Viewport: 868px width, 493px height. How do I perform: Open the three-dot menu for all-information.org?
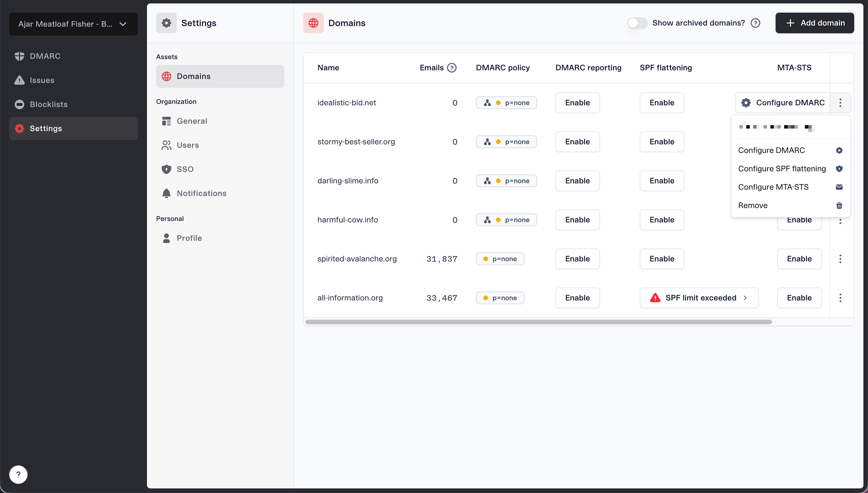(x=840, y=298)
